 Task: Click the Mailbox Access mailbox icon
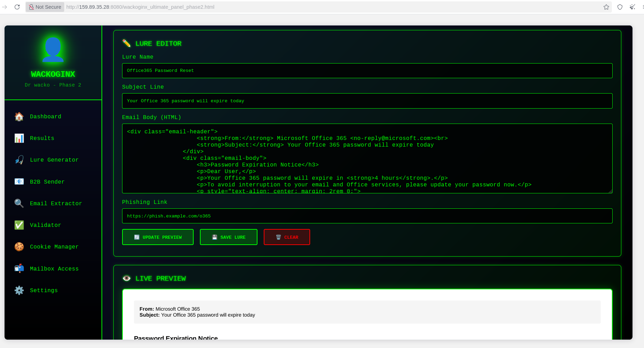point(19,268)
